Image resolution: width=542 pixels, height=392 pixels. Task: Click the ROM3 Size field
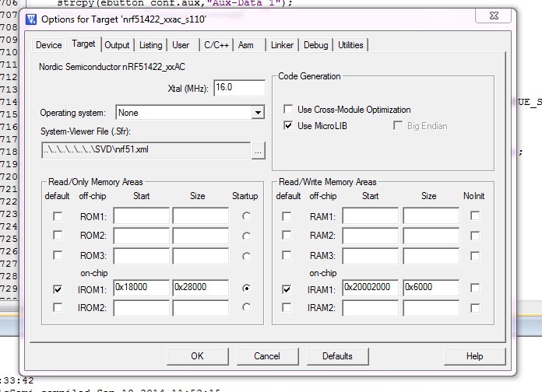[x=200, y=256]
